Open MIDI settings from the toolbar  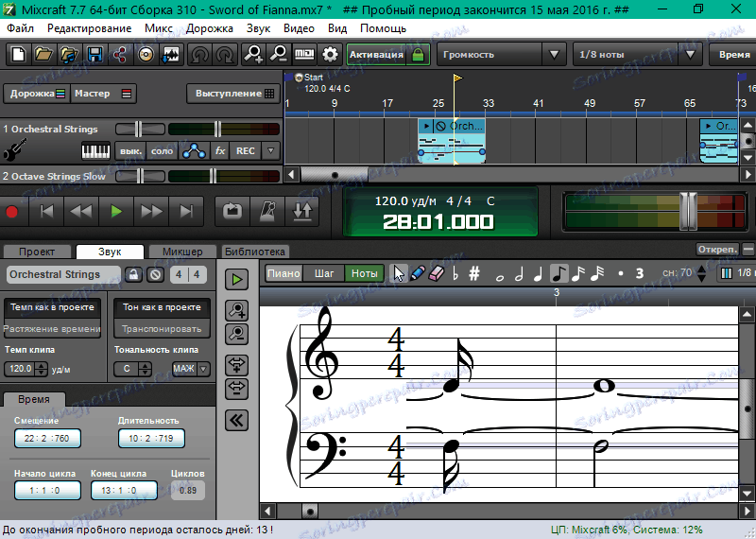(x=305, y=55)
